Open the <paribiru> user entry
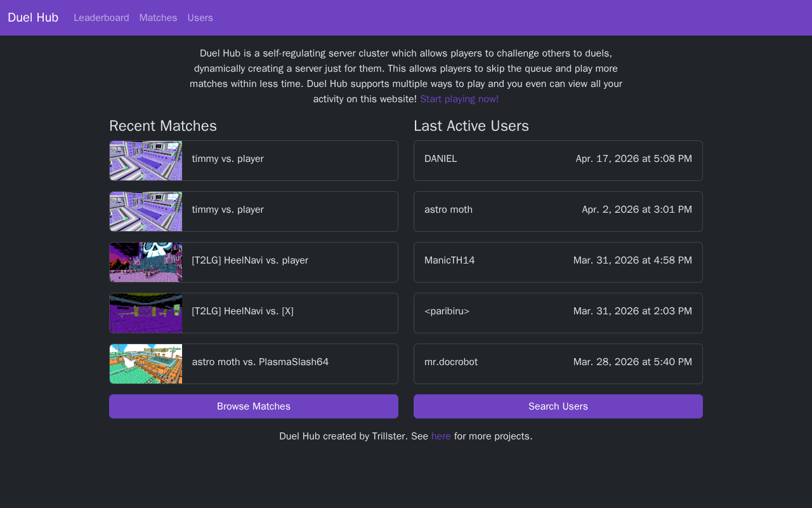Viewport: 812px width, 508px height. click(558, 313)
